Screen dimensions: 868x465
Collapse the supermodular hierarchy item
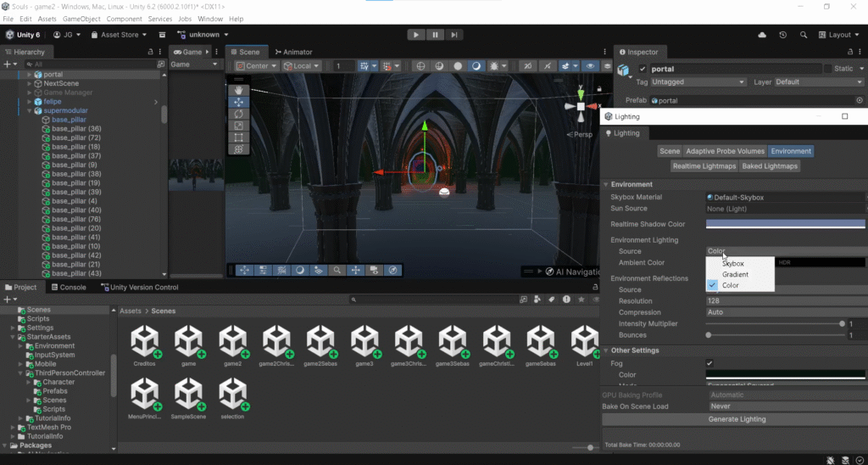point(29,110)
